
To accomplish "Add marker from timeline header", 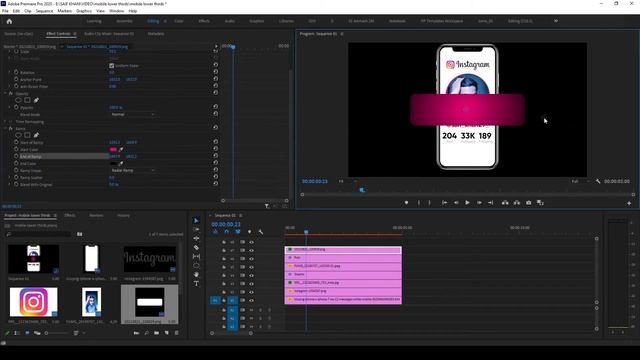I will 249,232.
